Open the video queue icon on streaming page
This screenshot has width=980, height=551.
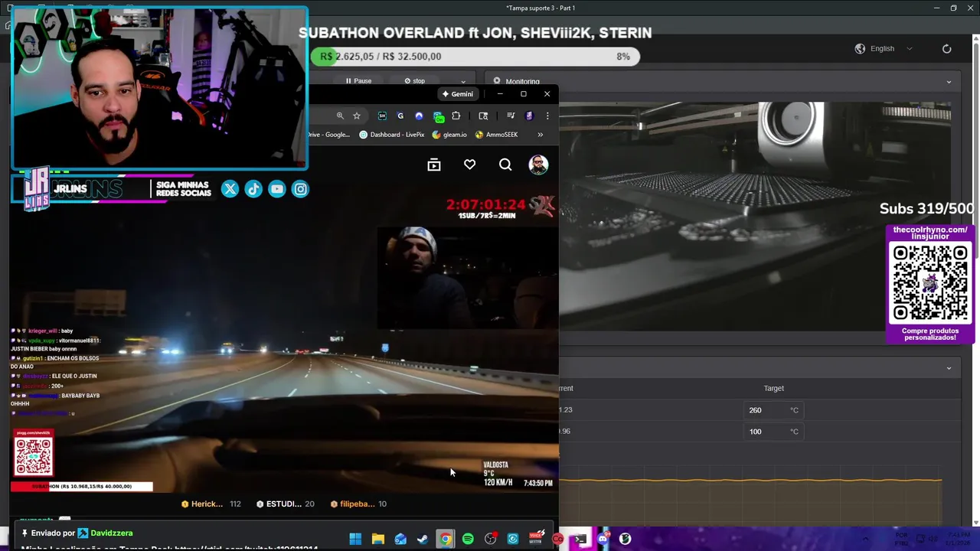click(x=434, y=165)
